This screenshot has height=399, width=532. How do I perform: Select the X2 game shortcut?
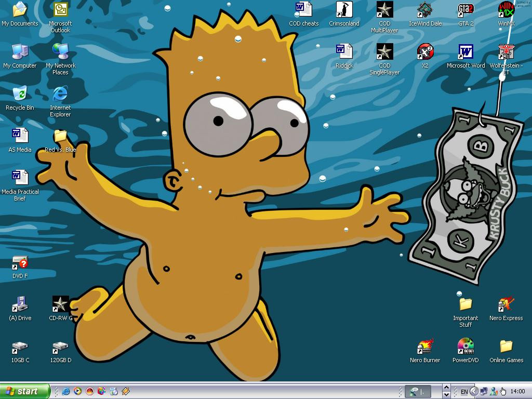425,56
